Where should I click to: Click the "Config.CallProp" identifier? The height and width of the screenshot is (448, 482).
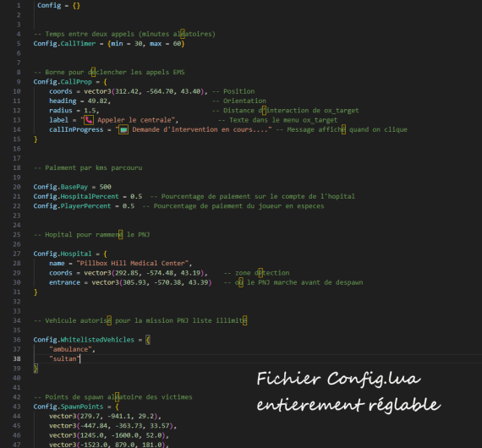click(63, 82)
